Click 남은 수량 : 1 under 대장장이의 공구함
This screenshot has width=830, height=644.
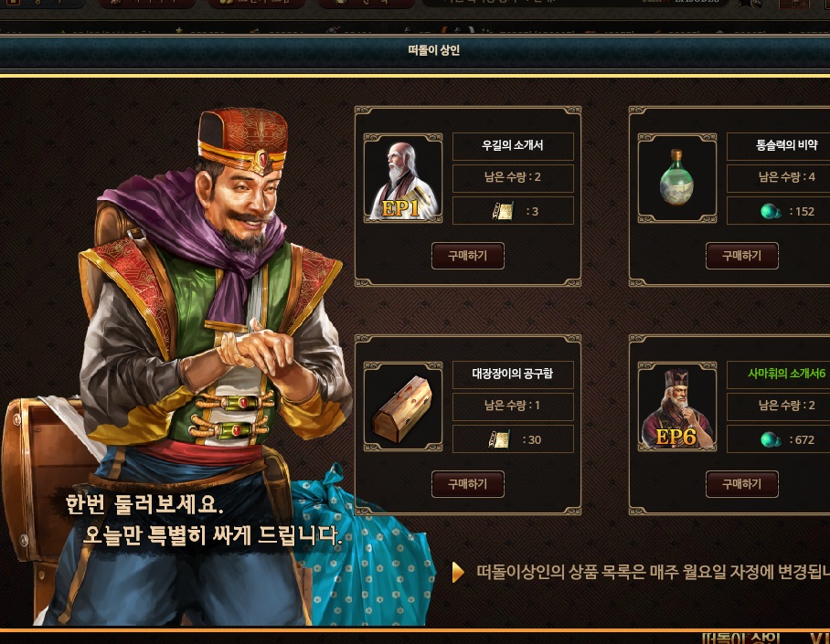pos(513,406)
